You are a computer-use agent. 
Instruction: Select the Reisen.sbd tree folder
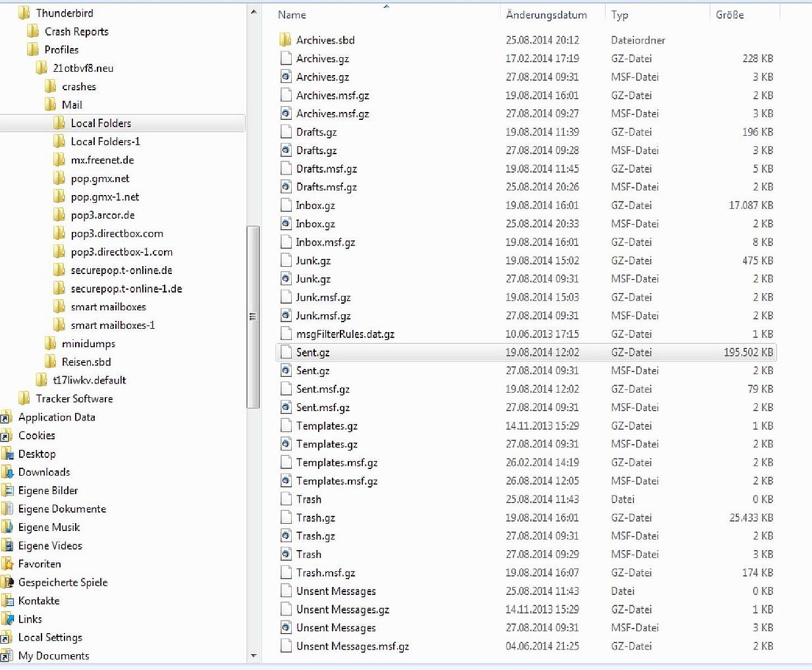coord(86,362)
